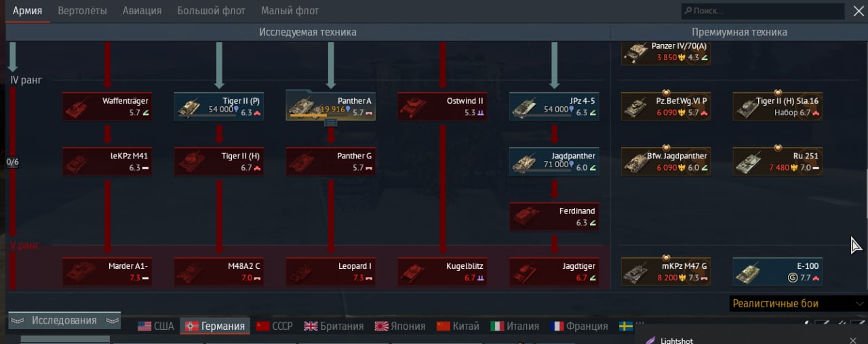Collapse the Исследования panel

[64, 320]
